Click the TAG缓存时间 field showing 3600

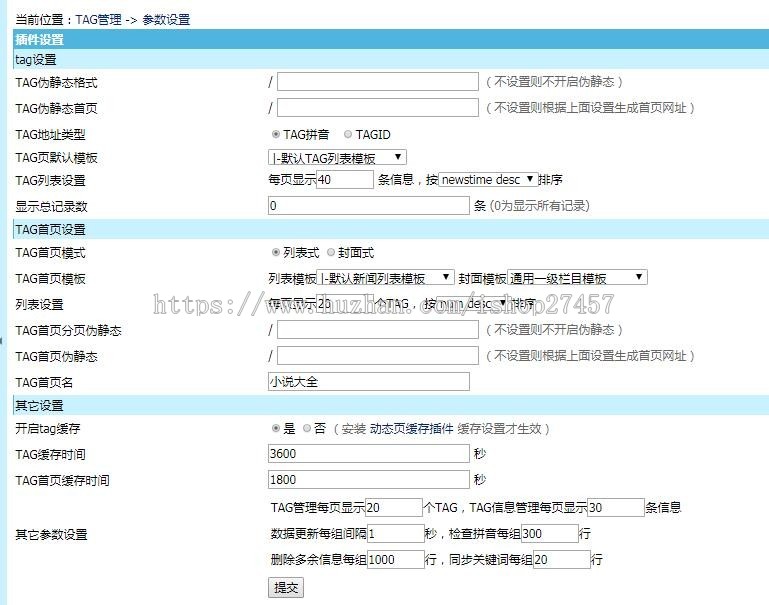pyautogui.click(x=368, y=454)
